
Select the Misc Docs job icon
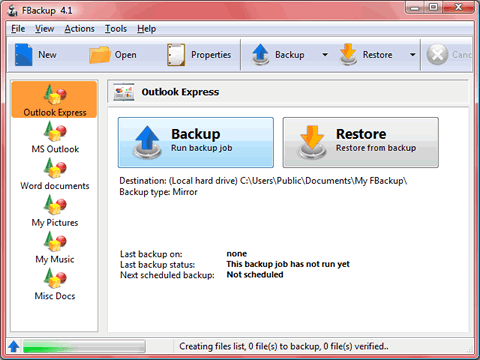pos(55,278)
